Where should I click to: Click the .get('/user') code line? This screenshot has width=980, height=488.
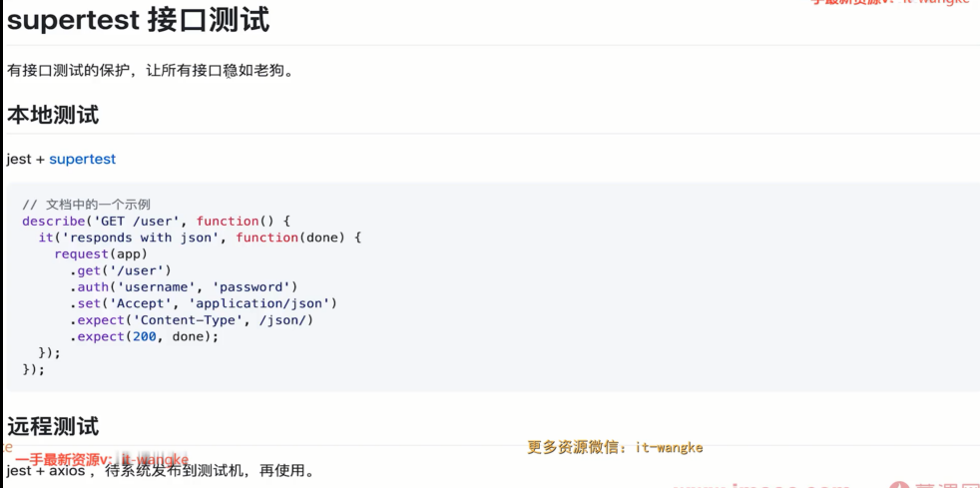(x=120, y=270)
